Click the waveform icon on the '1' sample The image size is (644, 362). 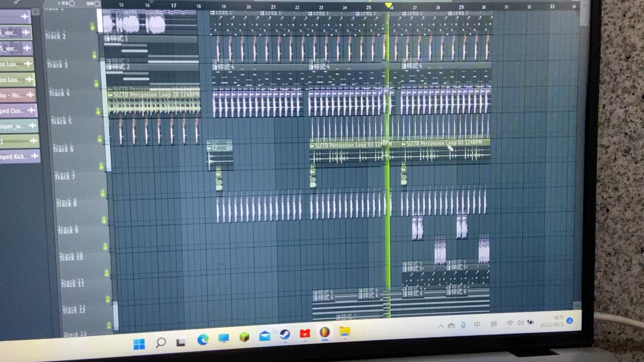[x=33, y=141]
